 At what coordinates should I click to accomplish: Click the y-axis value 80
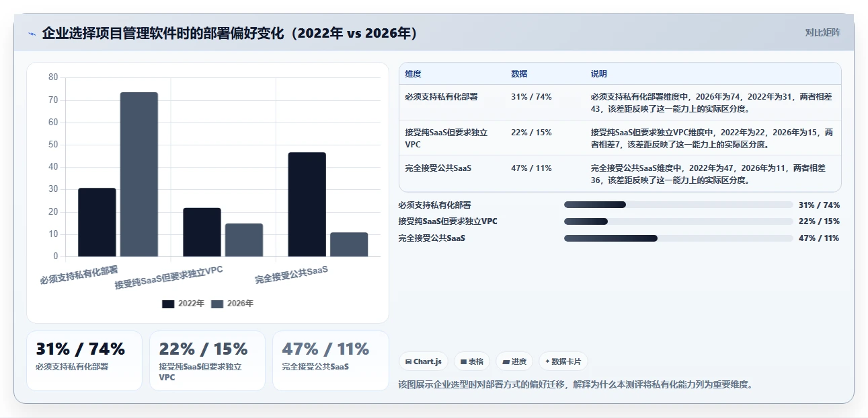click(x=53, y=77)
